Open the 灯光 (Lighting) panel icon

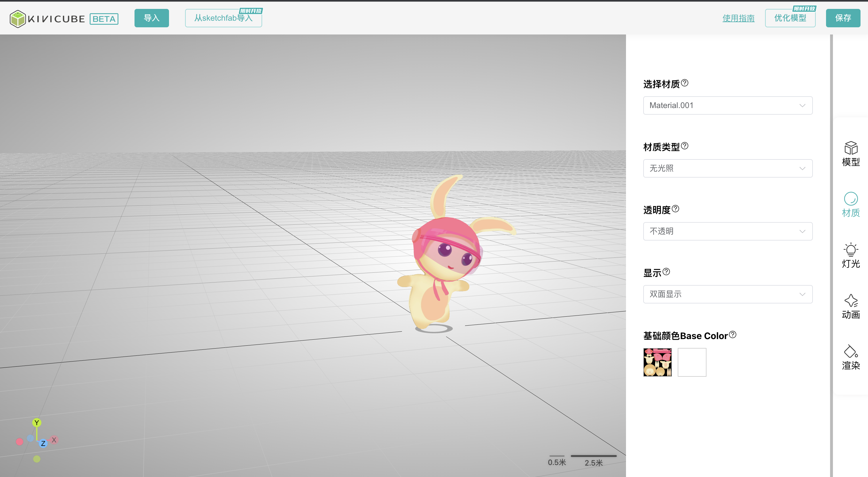(x=850, y=255)
